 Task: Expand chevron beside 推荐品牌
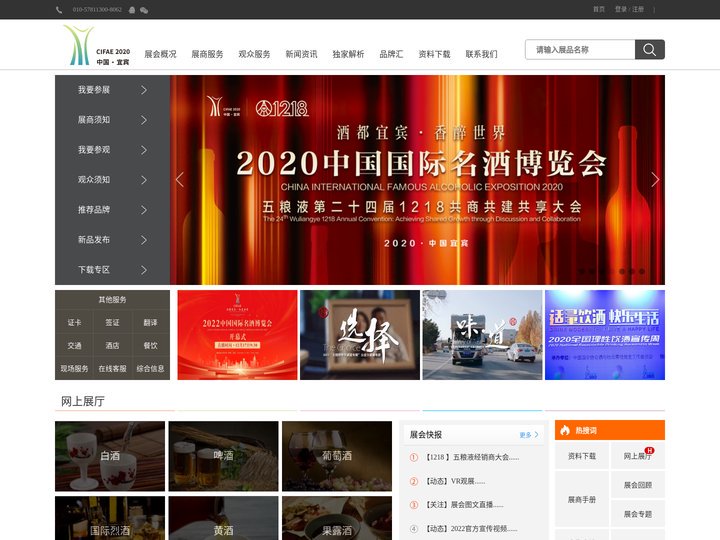tap(144, 210)
